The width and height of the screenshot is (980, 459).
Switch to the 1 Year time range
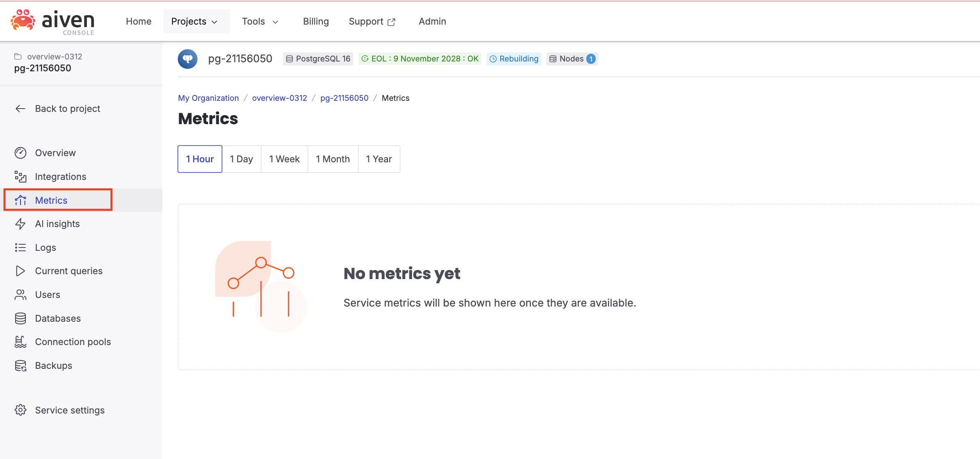(379, 159)
